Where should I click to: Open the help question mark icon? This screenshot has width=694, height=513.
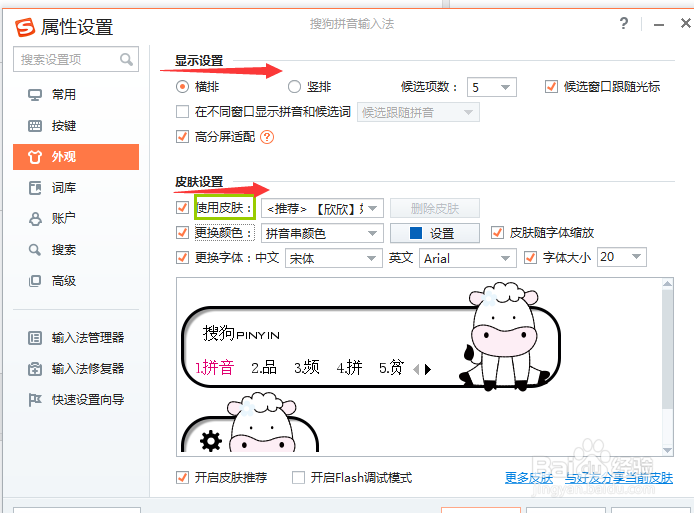tap(624, 23)
